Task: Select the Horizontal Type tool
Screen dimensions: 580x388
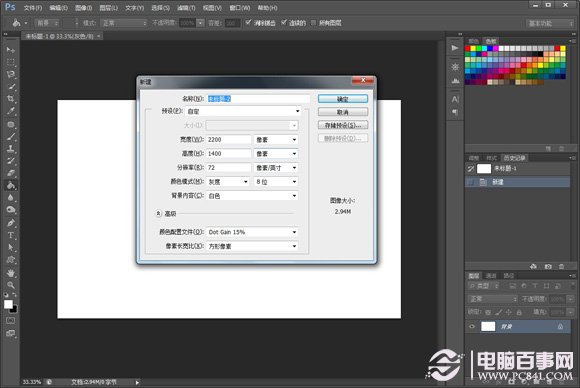Action: click(11, 235)
